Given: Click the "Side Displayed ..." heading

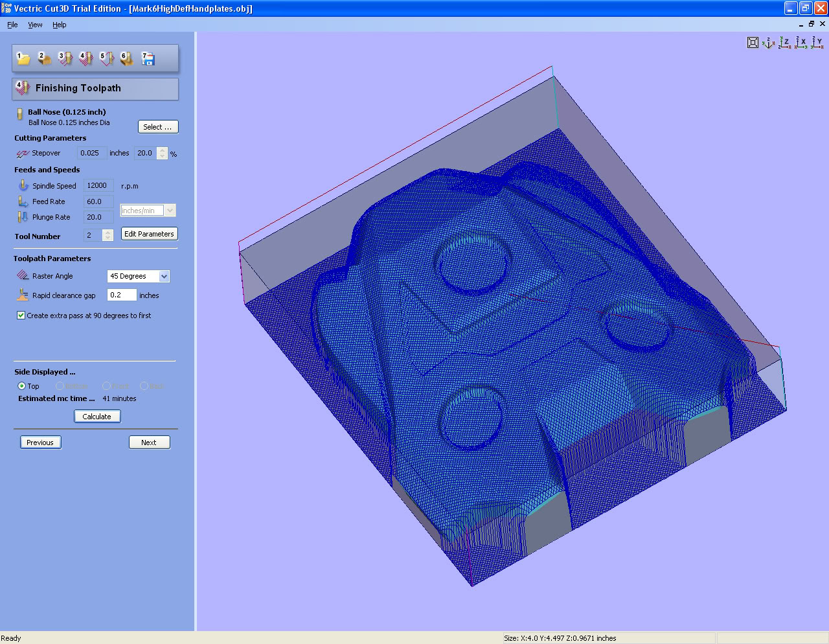Looking at the screenshot, I should tap(45, 372).
